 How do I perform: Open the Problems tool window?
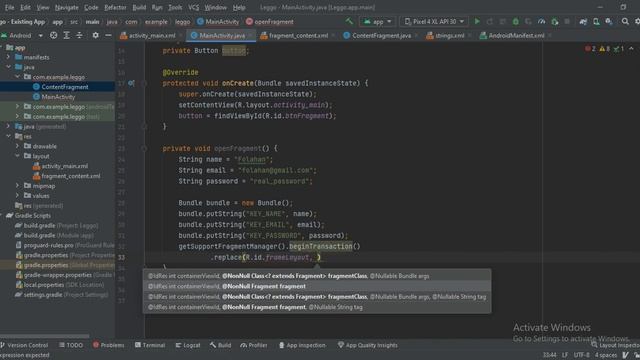(x=108, y=345)
